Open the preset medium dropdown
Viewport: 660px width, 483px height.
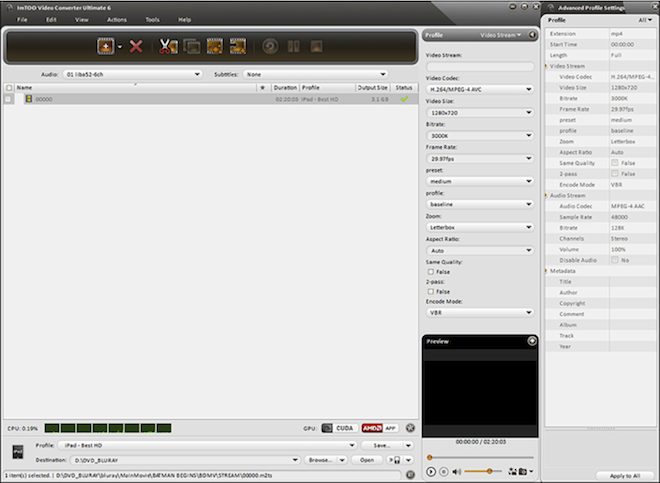(x=480, y=181)
